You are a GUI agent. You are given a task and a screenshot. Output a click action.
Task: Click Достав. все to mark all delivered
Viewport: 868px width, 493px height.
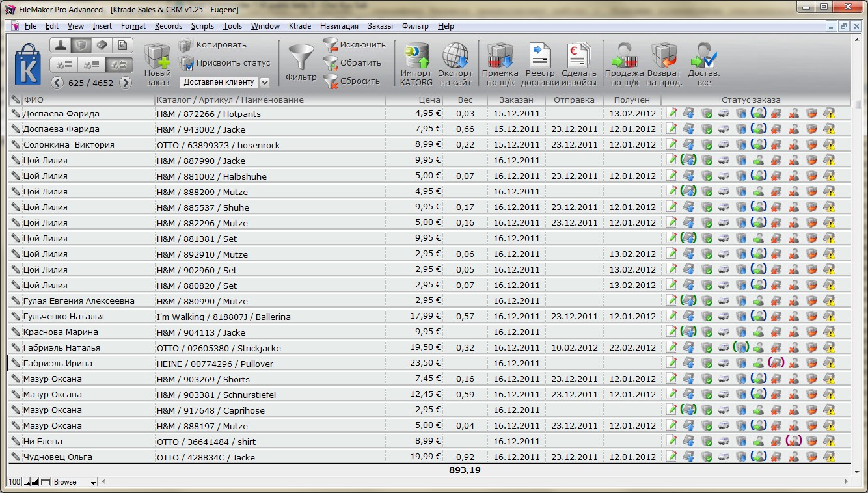click(x=703, y=64)
